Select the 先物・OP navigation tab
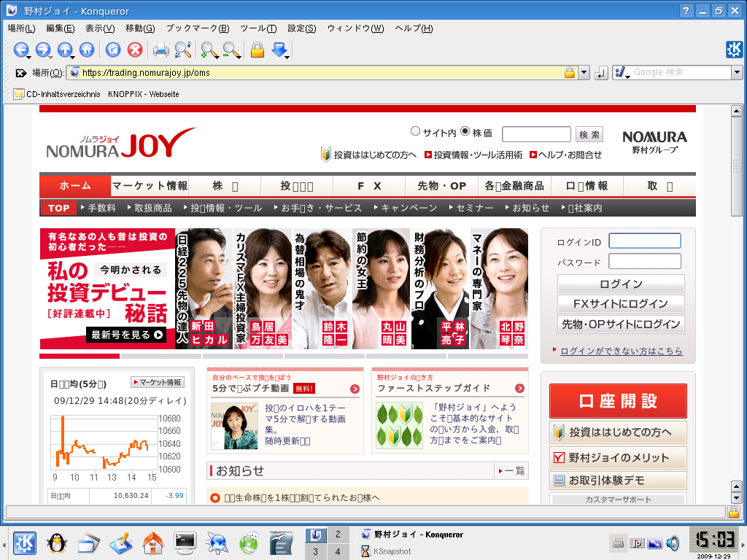The width and height of the screenshot is (747, 560). tap(441, 186)
